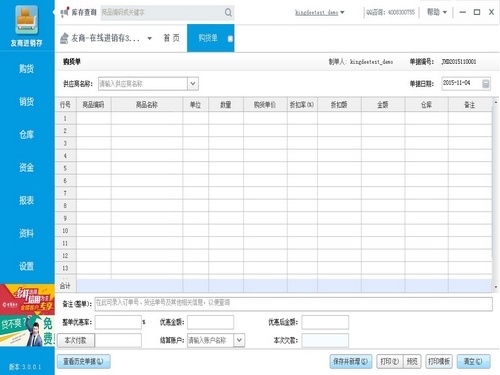The image size is (500, 375).
Task: Click the 保存并新增 button
Action: pyautogui.click(x=350, y=361)
